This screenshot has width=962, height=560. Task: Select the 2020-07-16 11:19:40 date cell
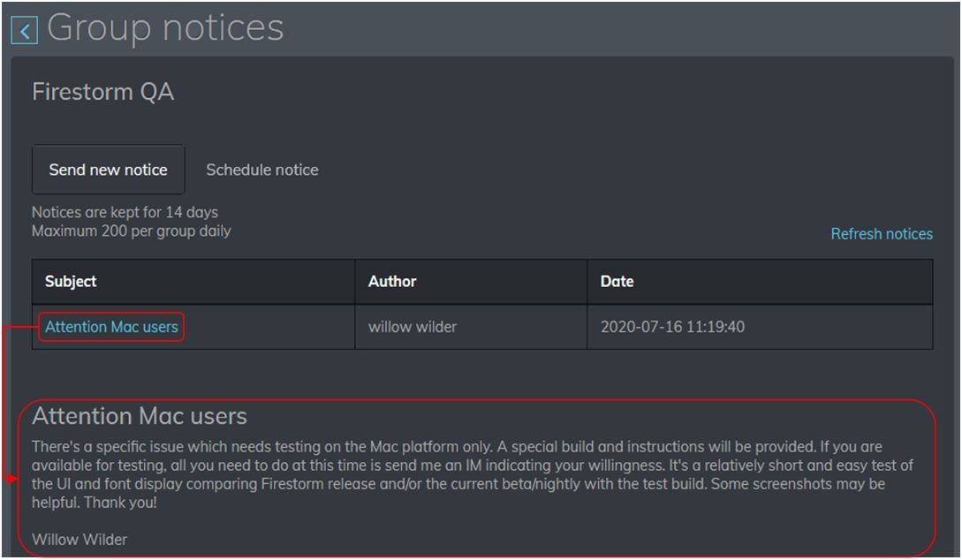pos(672,327)
